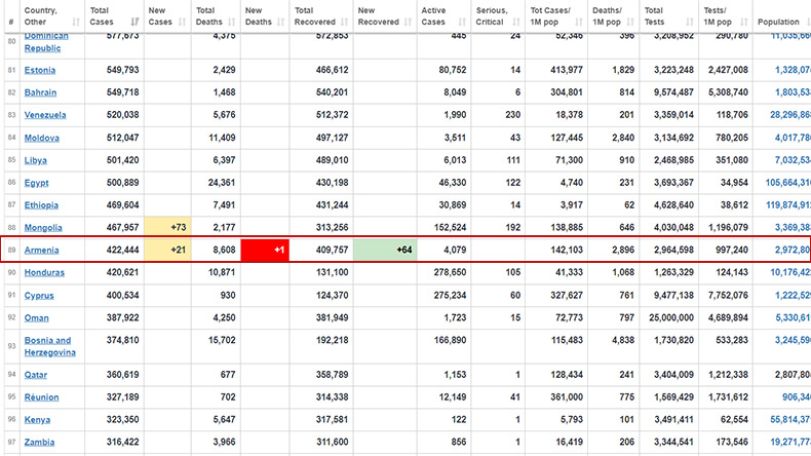Open the Bosnia and Herzegovina link

[50, 346]
